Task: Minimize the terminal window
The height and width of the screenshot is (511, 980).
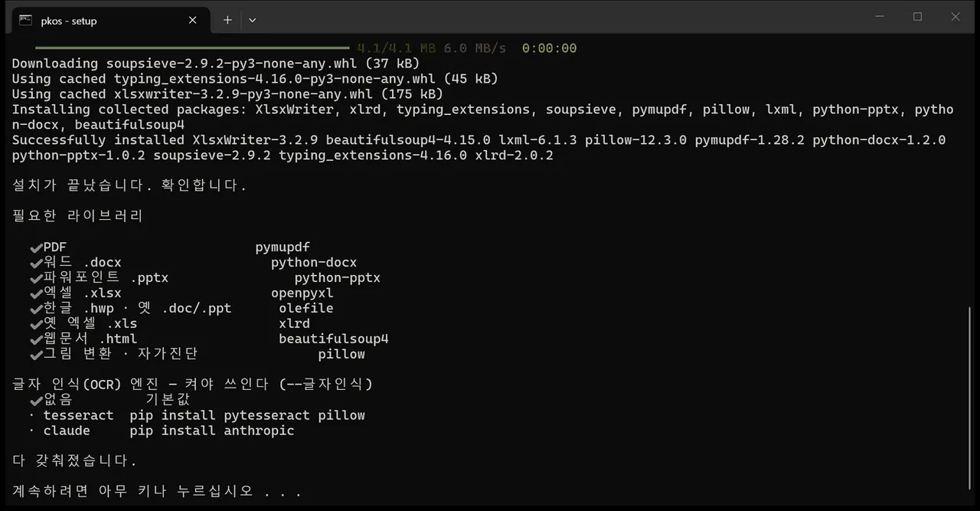Action: [880, 17]
